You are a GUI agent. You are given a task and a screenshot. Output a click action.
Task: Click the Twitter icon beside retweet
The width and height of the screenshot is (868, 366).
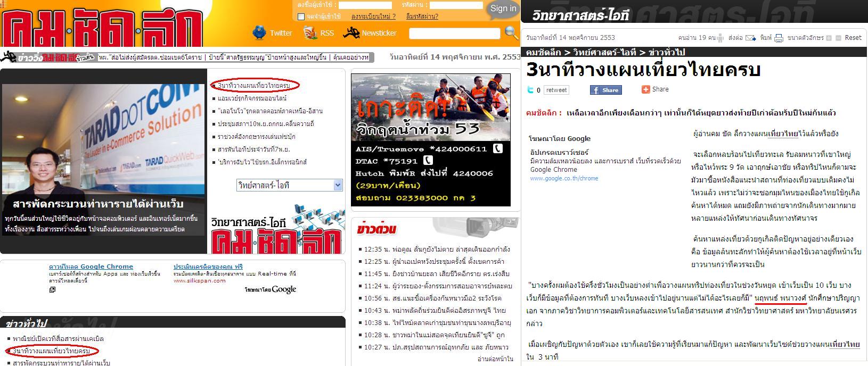point(530,90)
